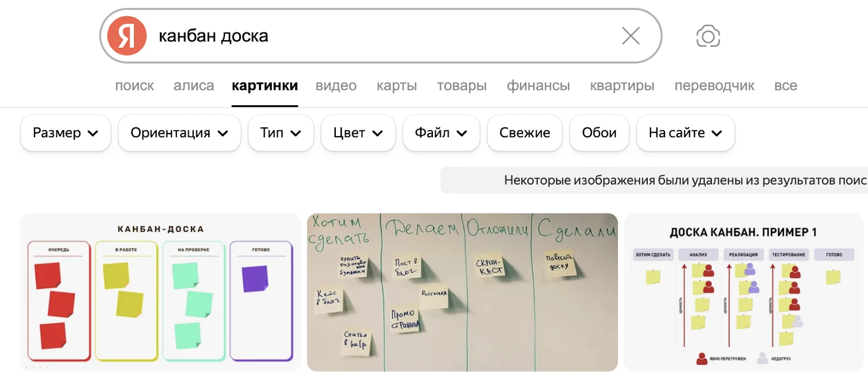Open the Цвет color filter

pos(358,133)
